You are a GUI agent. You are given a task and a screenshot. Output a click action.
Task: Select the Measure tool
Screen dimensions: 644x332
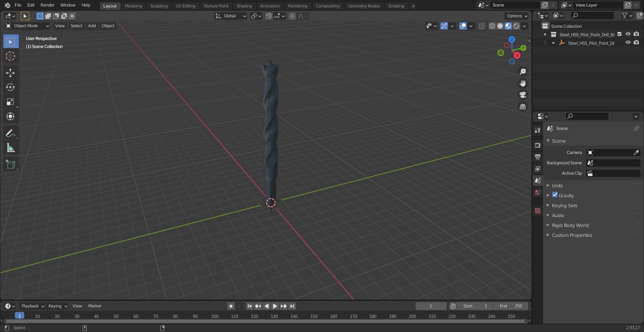point(10,148)
